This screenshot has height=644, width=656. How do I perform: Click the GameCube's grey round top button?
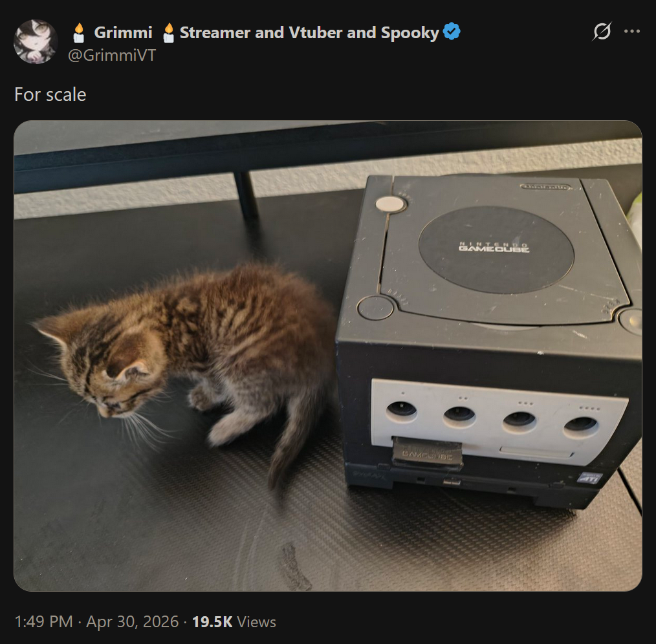390,204
